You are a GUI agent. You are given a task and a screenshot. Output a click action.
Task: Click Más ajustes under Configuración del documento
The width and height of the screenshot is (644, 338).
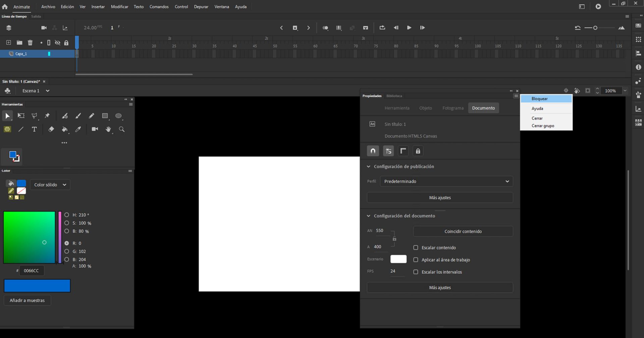pyautogui.click(x=440, y=288)
